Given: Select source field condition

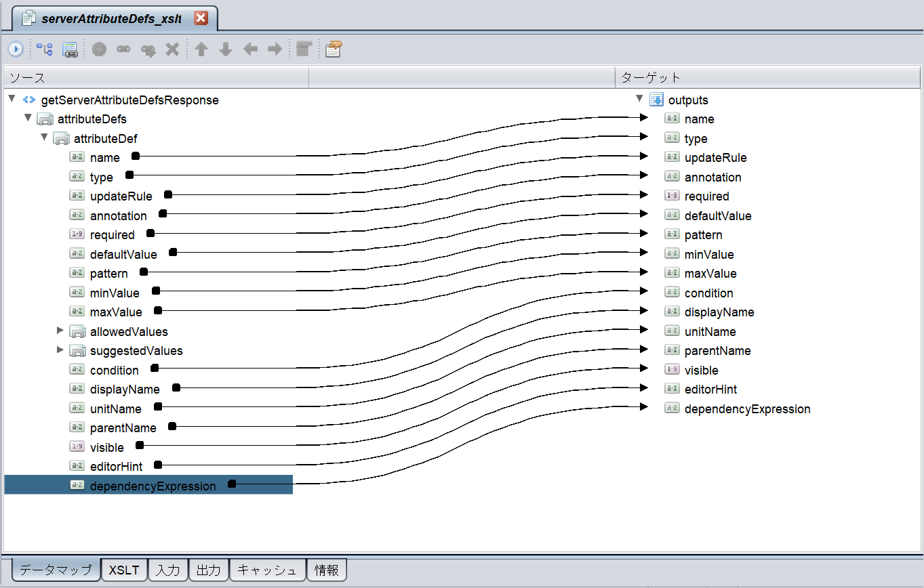Looking at the screenshot, I should pos(115,370).
